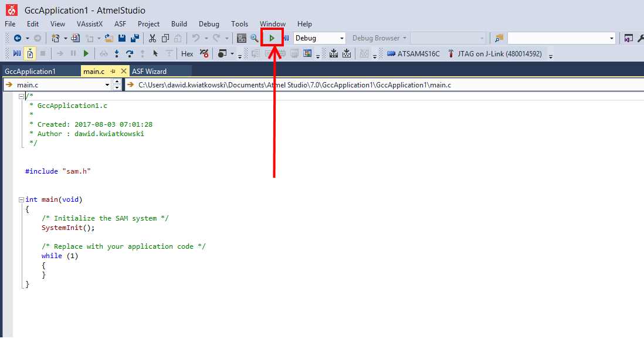Click the New Project icon
Viewport: 644px width, 352px height.
(x=56, y=38)
